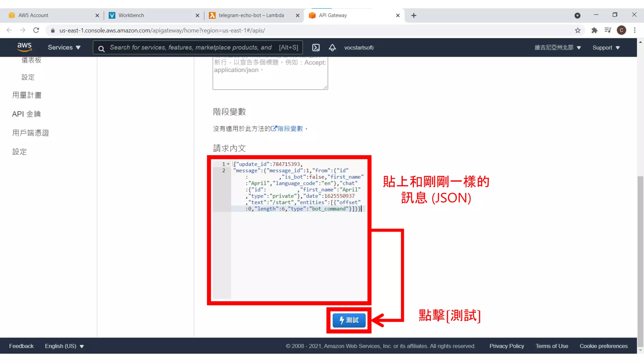Open API 金鑰 in the sidebar
644x362 pixels.
pos(26,114)
